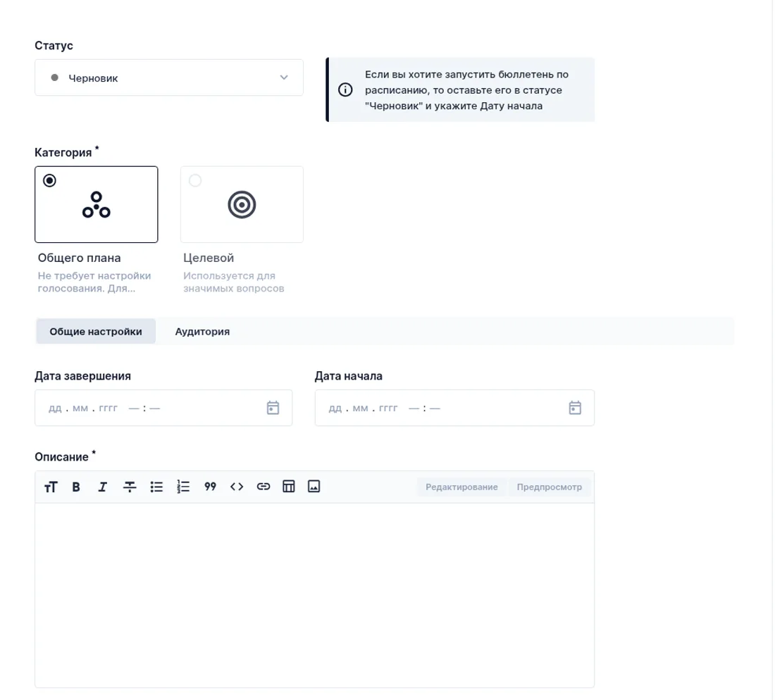Switch to the Аудитория tab

tap(202, 332)
